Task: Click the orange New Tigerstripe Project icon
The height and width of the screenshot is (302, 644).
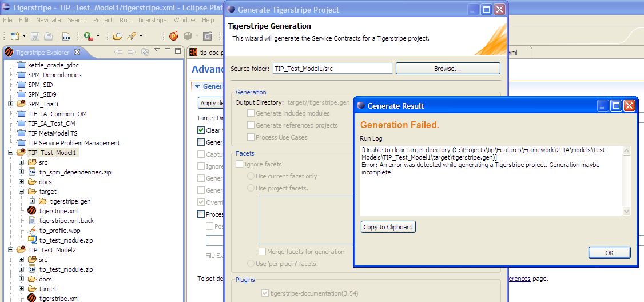Action: (x=174, y=36)
